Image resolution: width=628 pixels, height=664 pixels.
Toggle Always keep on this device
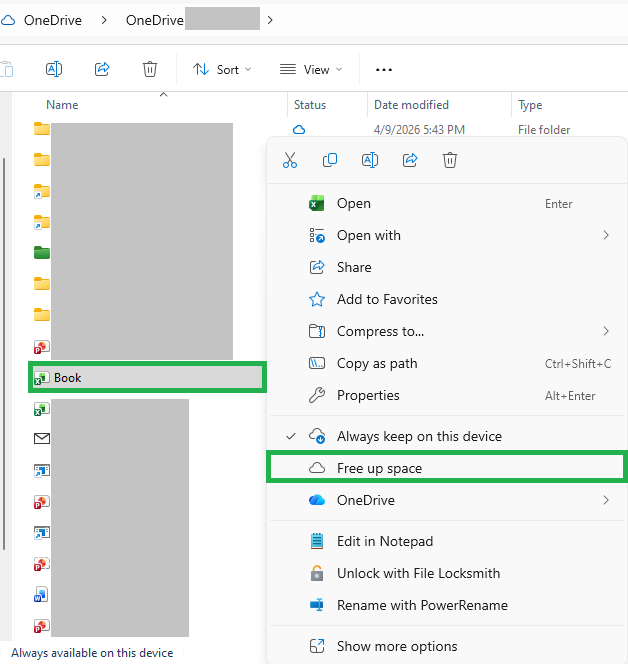pos(449,436)
